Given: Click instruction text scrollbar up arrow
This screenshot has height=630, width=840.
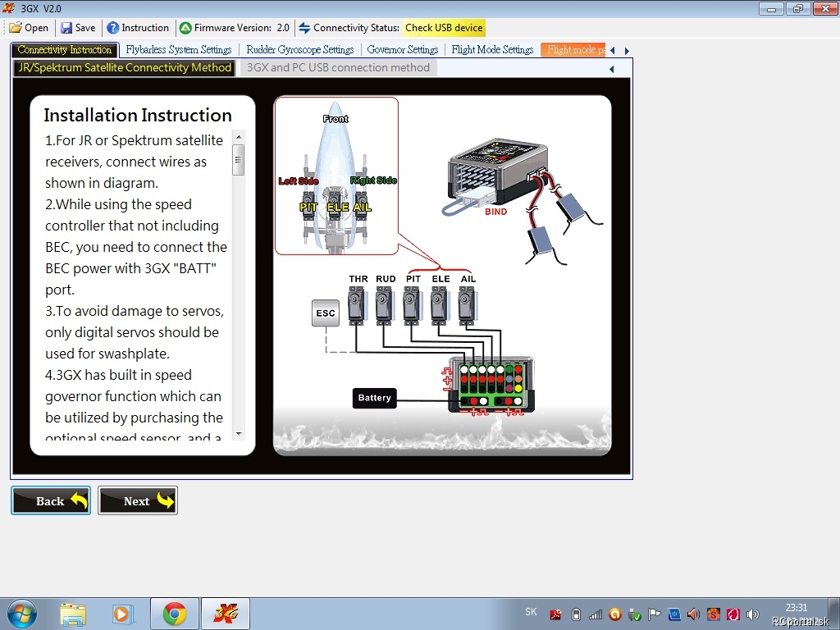Looking at the screenshot, I should pyautogui.click(x=239, y=137).
